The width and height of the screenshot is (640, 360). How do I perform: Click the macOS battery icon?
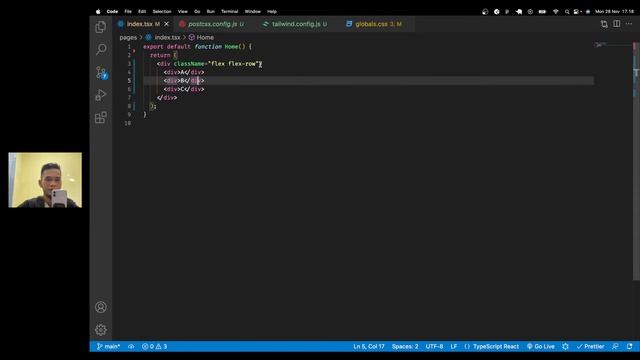[x=542, y=11]
